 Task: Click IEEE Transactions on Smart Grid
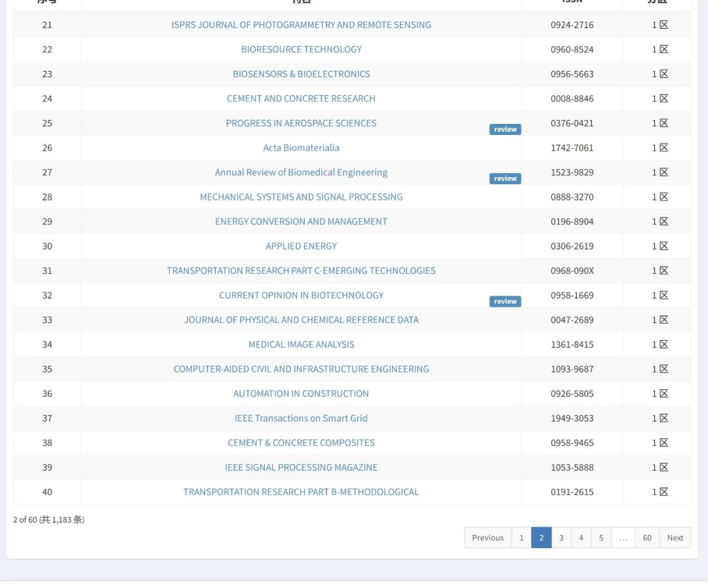pyautogui.click(x=301, y=418)
